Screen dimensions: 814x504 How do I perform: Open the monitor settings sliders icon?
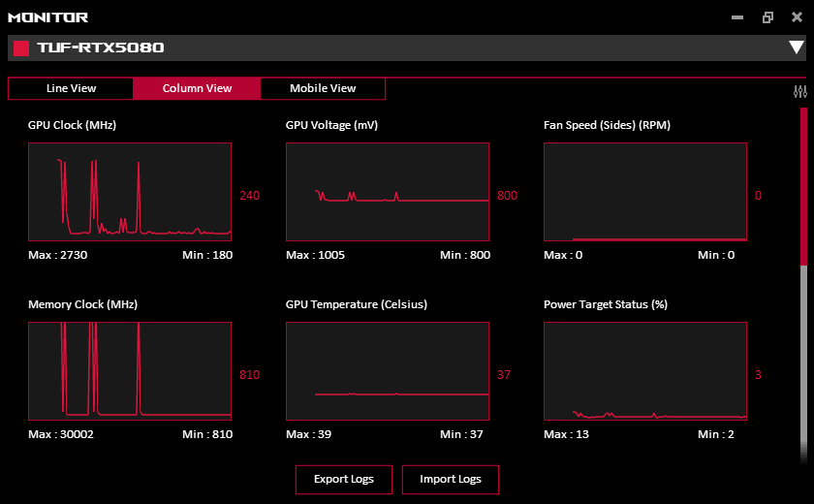coord(800,92)
